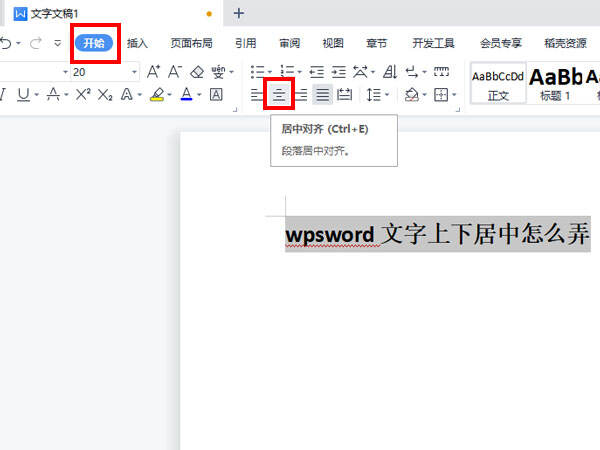Image resolution: width=600 pixels, height=450 pixels.
Task: Click the shading paint bucket icon
Action: pos(412,95)
